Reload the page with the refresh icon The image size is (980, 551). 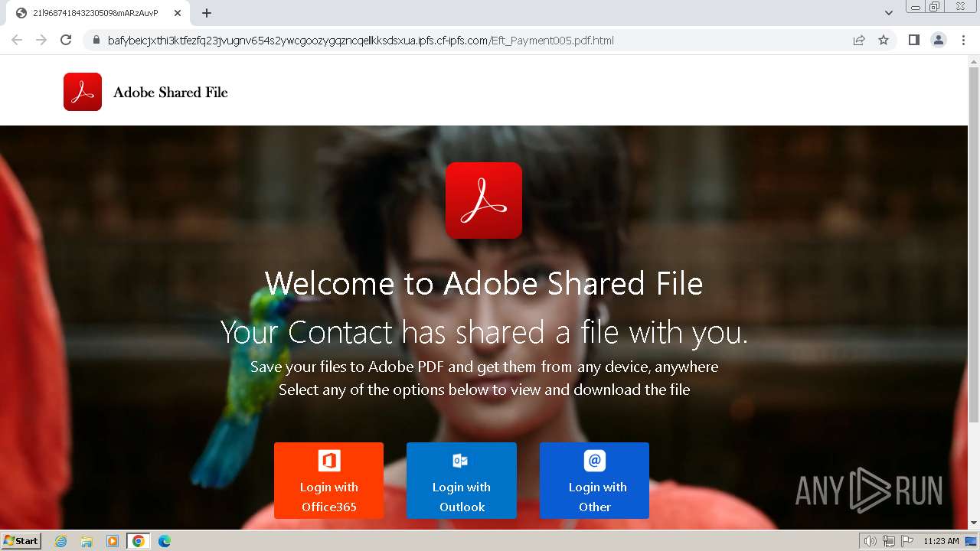point(66,40)
